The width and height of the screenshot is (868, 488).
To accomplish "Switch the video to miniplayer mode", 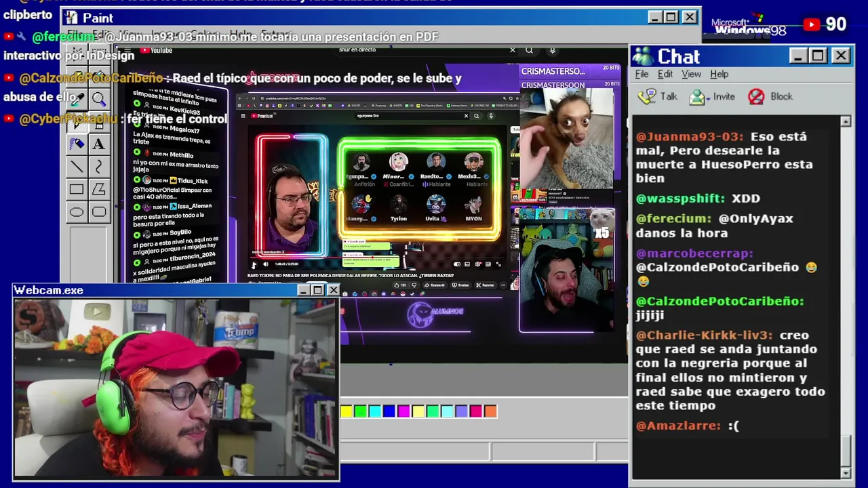I will tap(488, 264).
